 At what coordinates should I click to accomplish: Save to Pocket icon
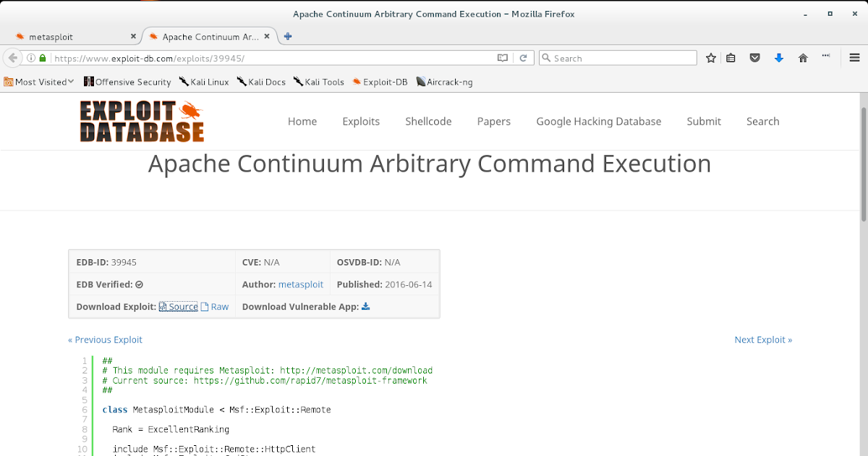[x=755, y=58]
